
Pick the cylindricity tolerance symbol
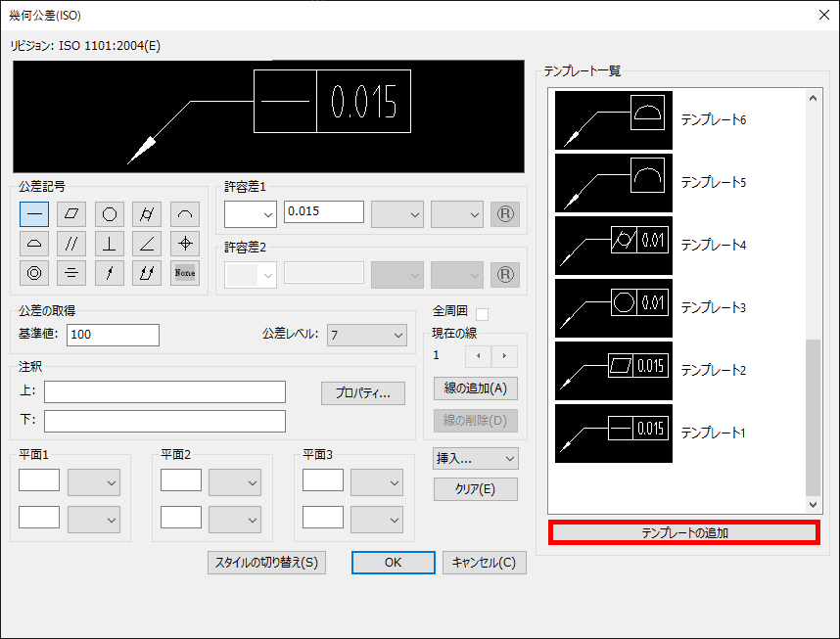coord(147,213)
